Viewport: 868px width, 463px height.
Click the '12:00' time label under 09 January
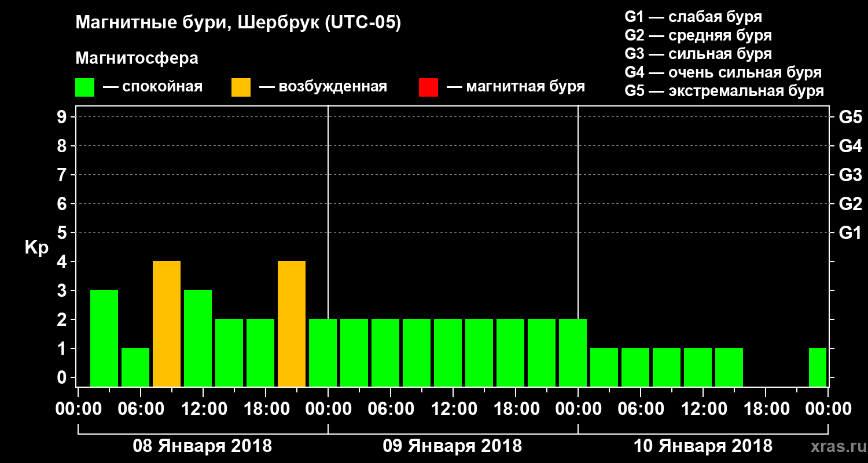click(453, 409)
